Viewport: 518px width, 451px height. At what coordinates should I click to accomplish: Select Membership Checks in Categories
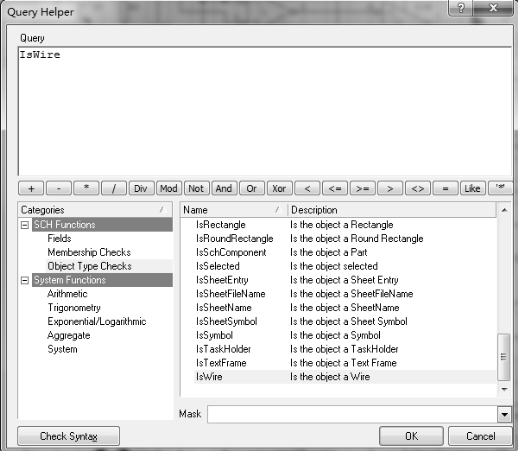coord(89,252)
